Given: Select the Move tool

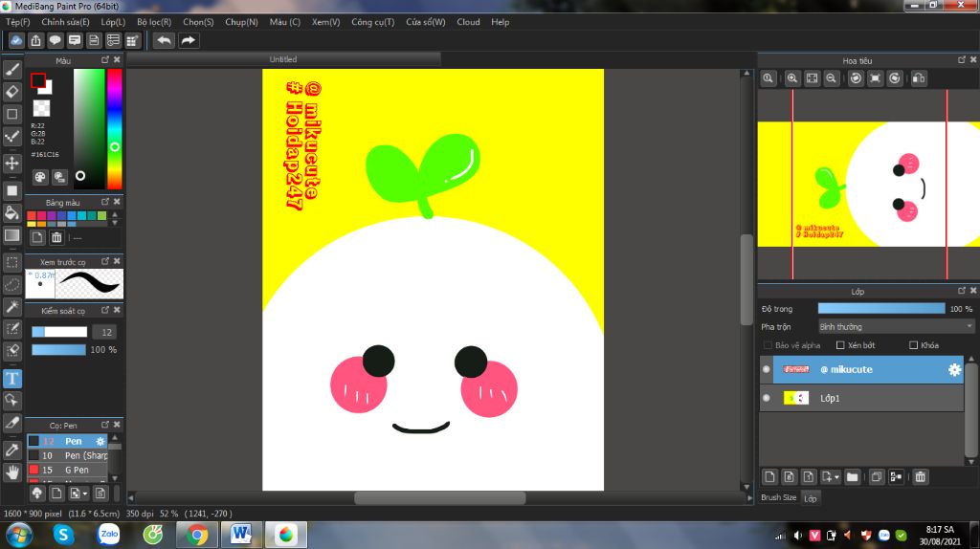Looking at the screenshot, I should 12,164.
